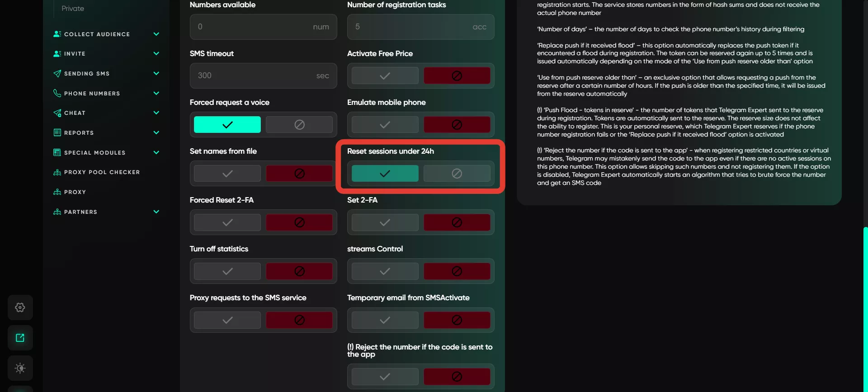The image size is (868, 392).
Task: Enable streams Control option
Action: [x=385, y=271]
